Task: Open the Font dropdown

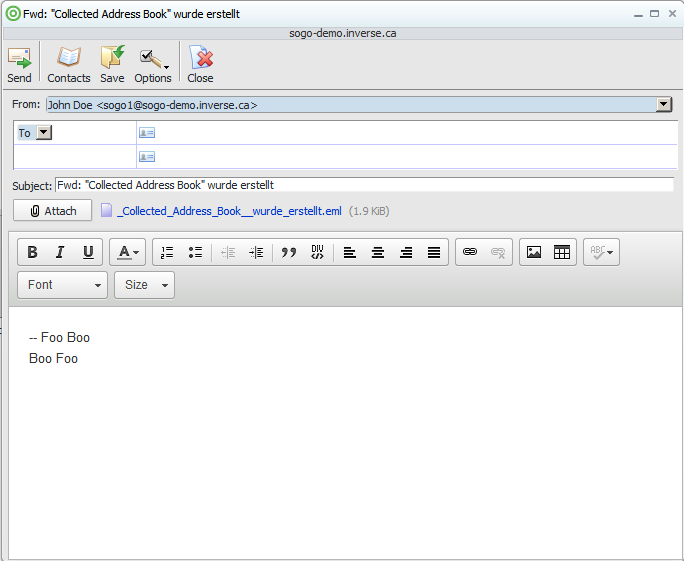Action: (x=62, y=285)
